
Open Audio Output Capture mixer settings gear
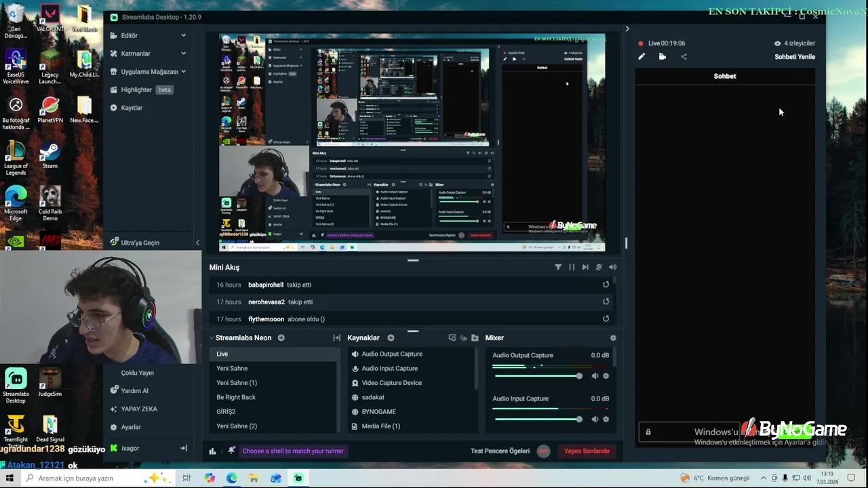pyautogui.click(x=606, y=376)
